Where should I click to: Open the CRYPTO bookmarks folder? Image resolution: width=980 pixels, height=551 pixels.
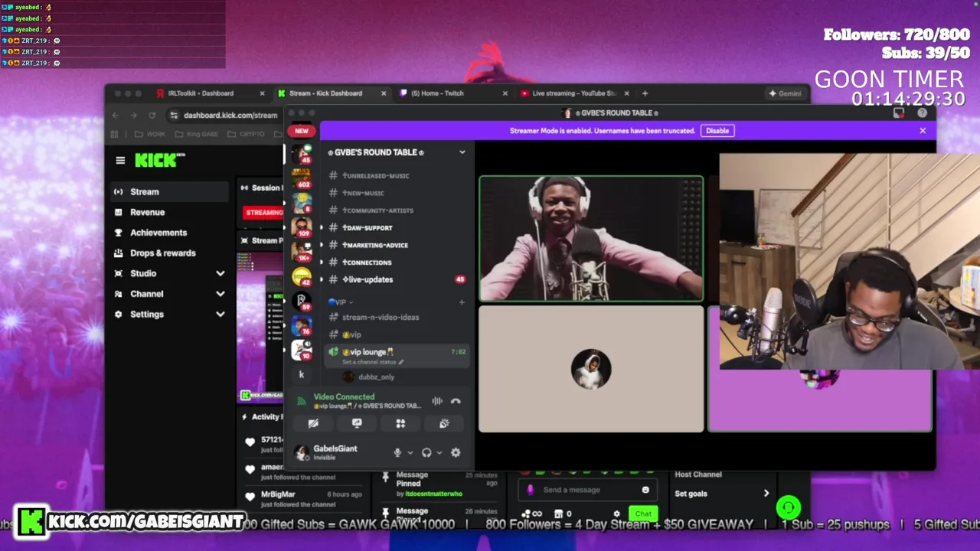tap(245, 134)
